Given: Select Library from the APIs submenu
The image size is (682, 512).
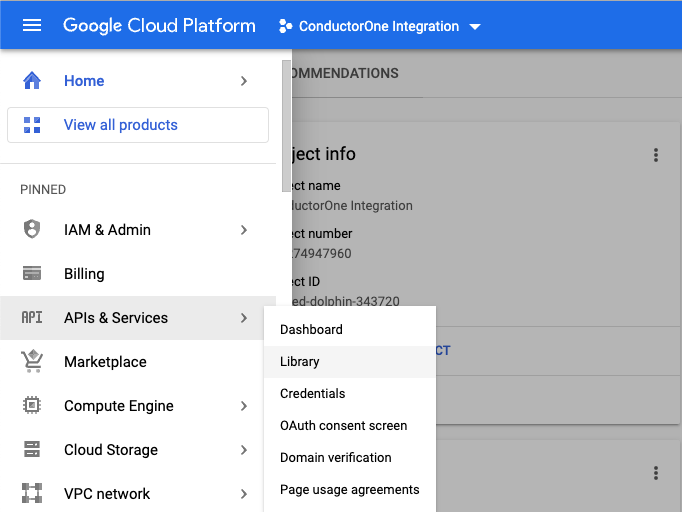Looking at the screenshot, I should pos(300,362).
